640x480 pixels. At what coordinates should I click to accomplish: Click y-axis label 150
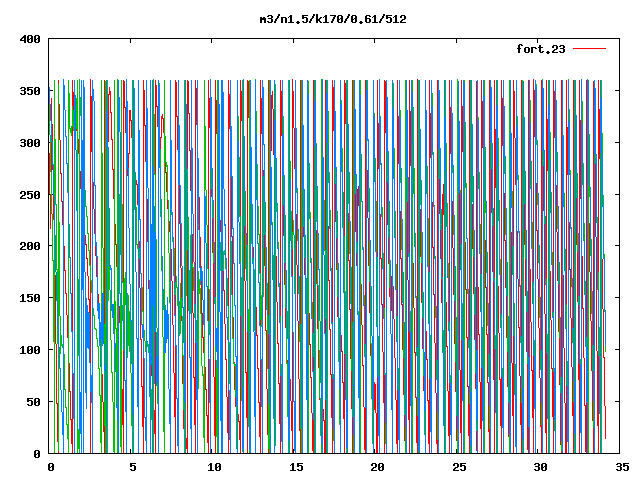(x=30, y=298)
